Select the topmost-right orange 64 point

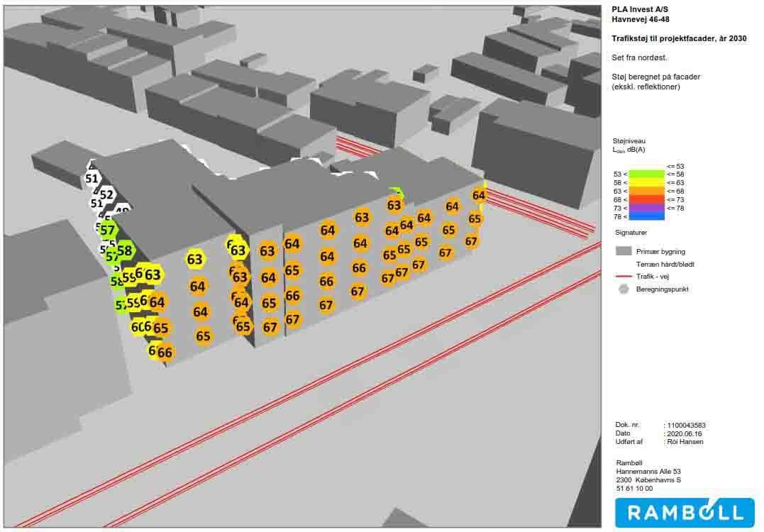tap(479, 195)
